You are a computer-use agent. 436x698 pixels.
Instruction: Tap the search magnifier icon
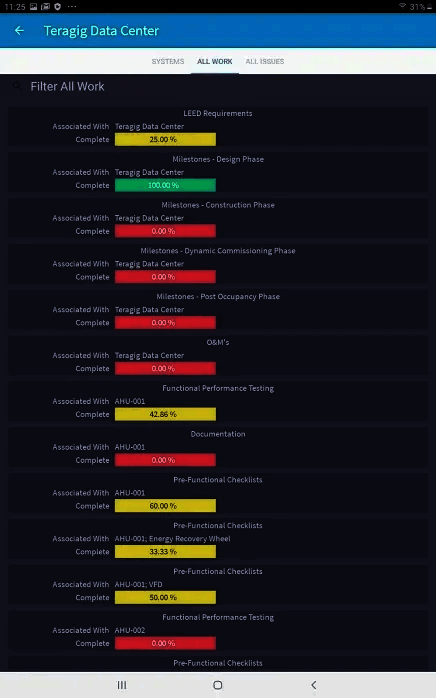[17, 86]
